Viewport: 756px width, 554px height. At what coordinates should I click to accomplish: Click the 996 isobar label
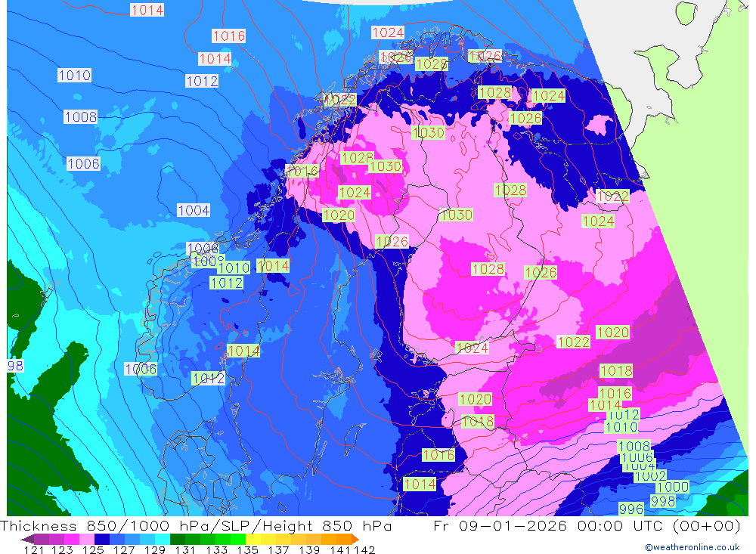pyautogui.click(x=631, y=509)
